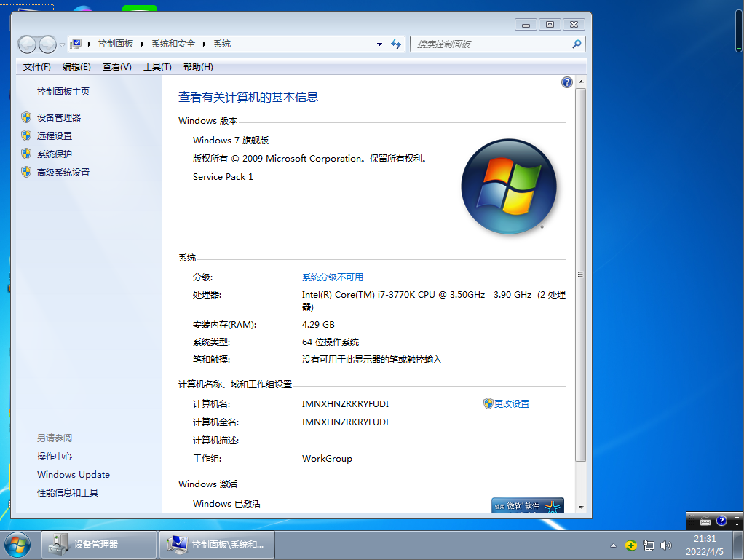Screen dimensions: 744x560
Task: Open 性能信息和工具 in the sidebar
Action: point(68,492)
